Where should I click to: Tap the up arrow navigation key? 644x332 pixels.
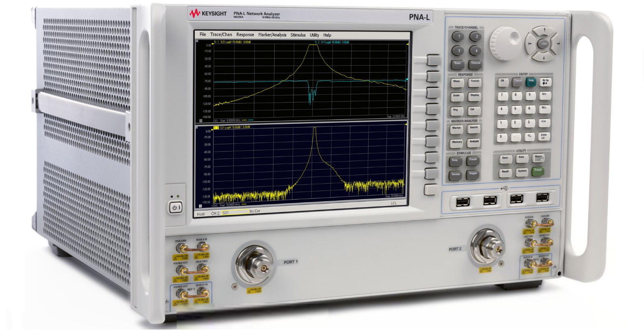[x=544, y=31]
